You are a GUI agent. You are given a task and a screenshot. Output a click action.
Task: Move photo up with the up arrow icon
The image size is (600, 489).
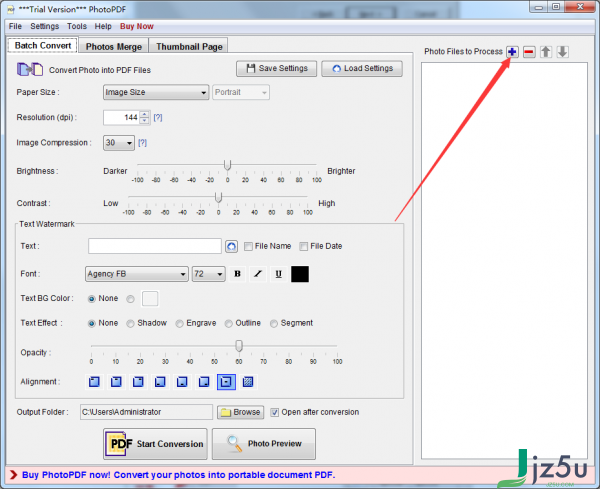pyautogui.click(x=546, y=52)
